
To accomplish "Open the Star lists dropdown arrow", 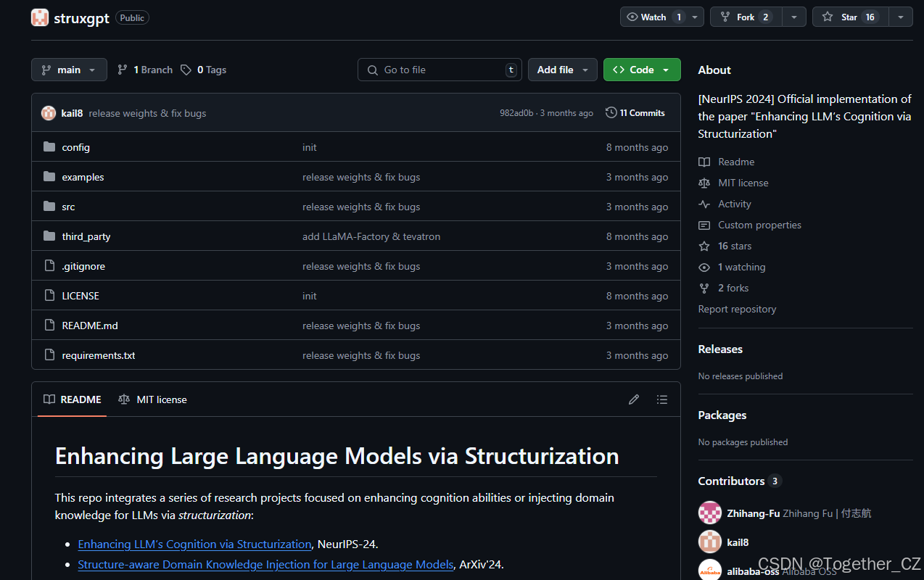I will click(900, 17).
